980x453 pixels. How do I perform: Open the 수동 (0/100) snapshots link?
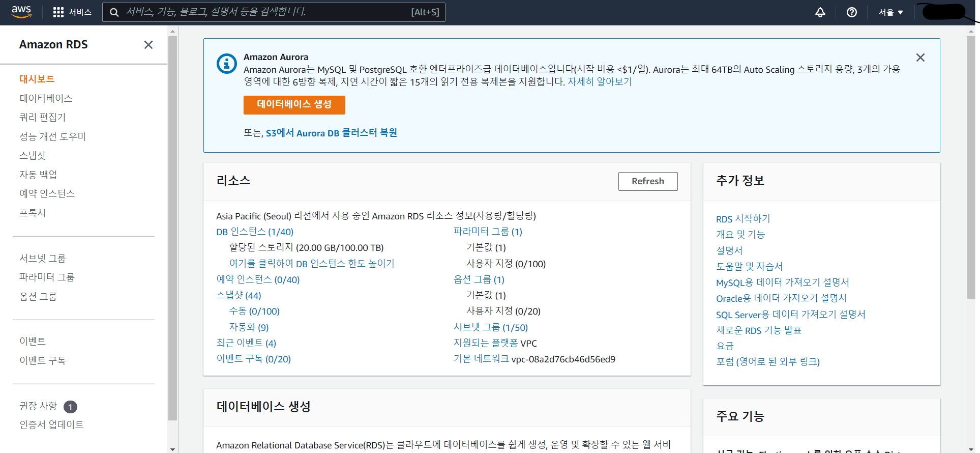(x=254, y=311)
